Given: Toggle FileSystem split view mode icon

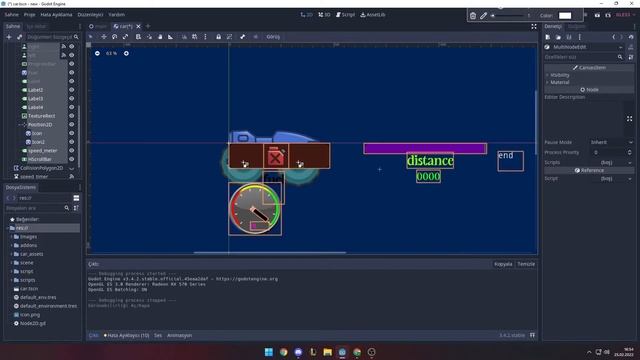Looking at the screenshot, I should [x=76, y=198].
